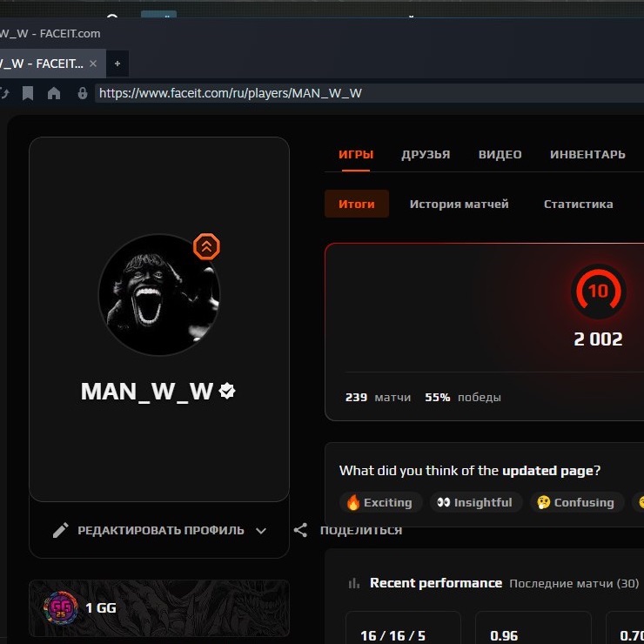644x644 pixels.
Task: Open the profile avatar picture
Action: (x=159, y=294)
